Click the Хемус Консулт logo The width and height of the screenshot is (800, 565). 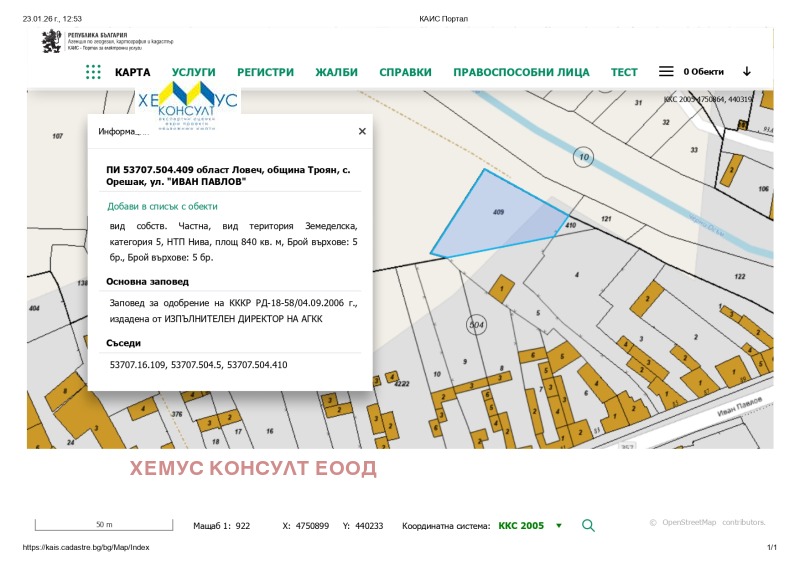click(x=187, y=106)
